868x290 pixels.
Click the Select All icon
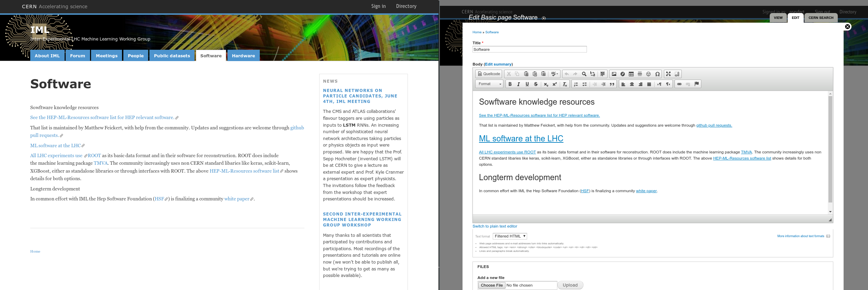click(602, 74)
